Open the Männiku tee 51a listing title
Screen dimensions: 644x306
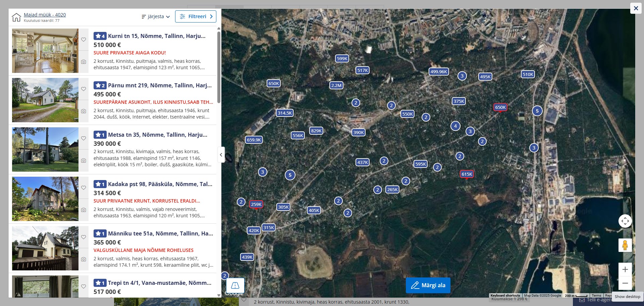coord(160,233)
